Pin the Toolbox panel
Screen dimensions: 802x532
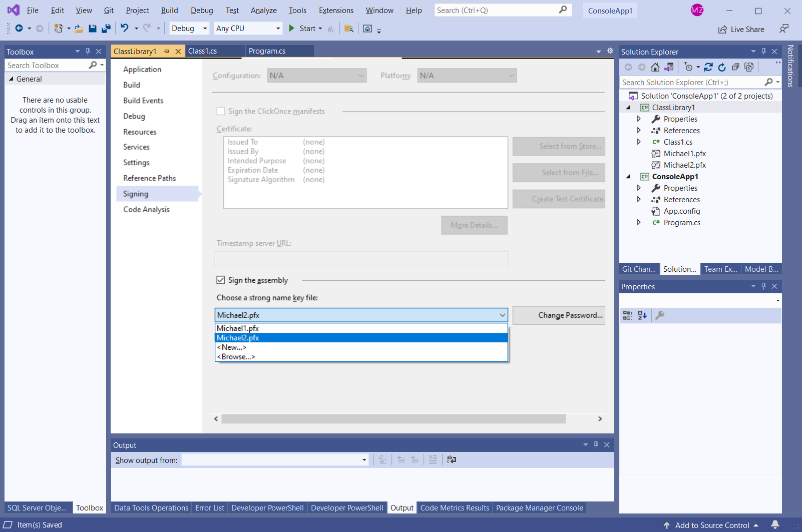coord(88,52)
